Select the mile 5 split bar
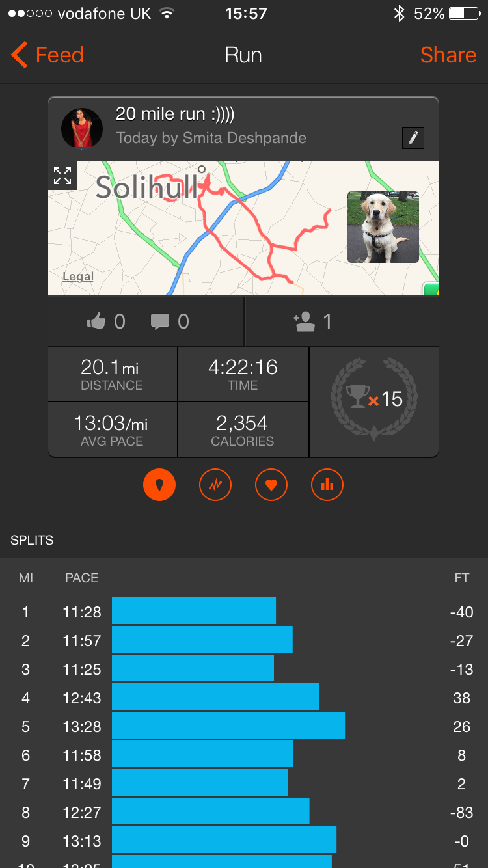The image size is (488, 868). (x=228, y=726)
